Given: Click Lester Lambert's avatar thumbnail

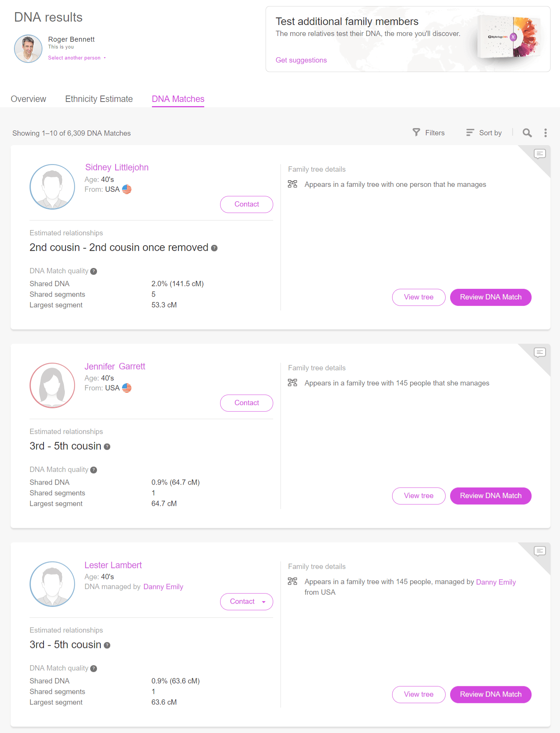Looking at the screenshot, I should pyautogui.click(x=52, y=584).
